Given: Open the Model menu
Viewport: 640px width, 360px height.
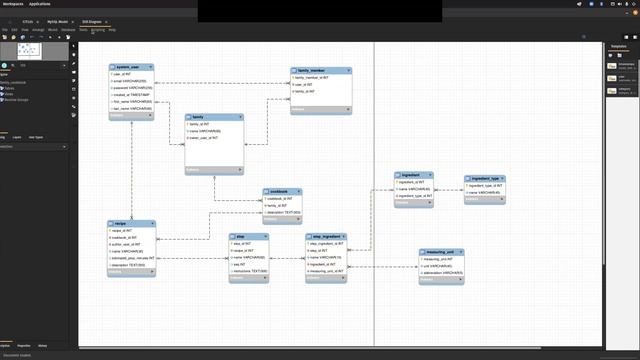Looking at the screenshot, I should pos(53,30).
